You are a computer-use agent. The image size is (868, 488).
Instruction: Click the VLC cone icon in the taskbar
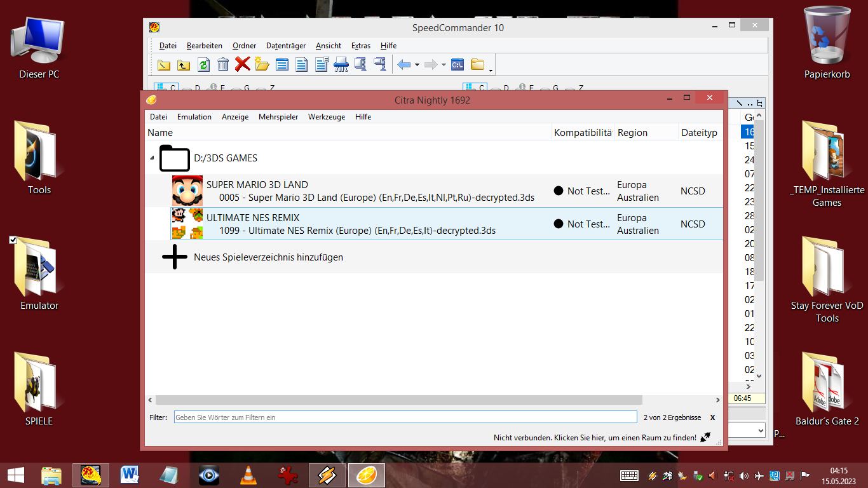248,475
